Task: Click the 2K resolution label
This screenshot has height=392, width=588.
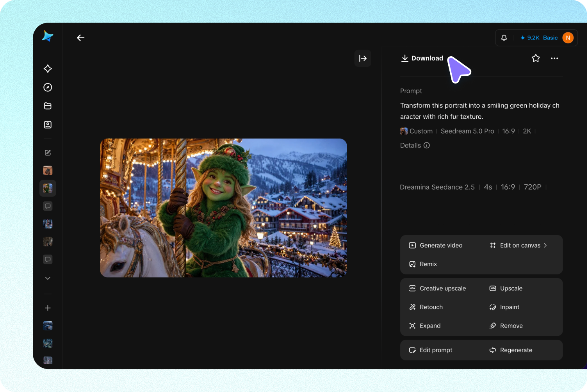Action: coord(527,131)
